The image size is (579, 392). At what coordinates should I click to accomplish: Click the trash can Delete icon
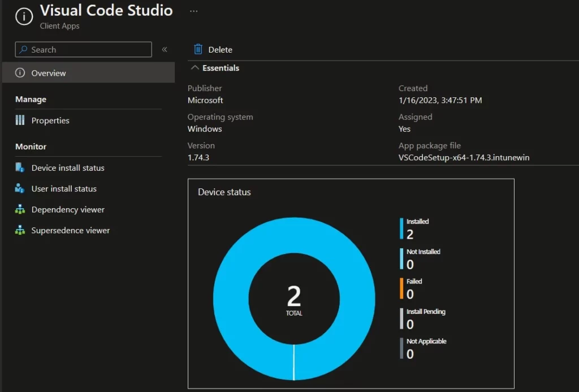(198, 49)
